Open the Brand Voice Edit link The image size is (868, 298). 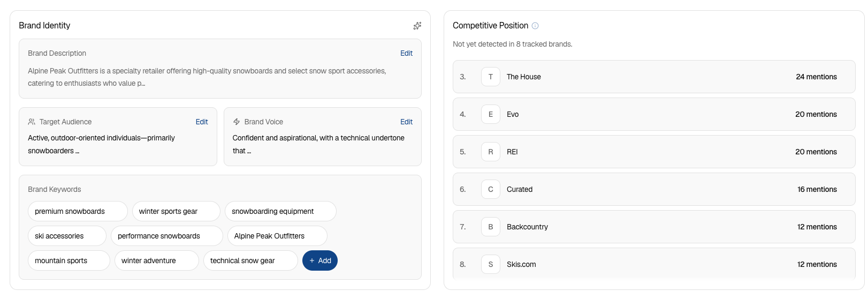[x=406, y=122]
